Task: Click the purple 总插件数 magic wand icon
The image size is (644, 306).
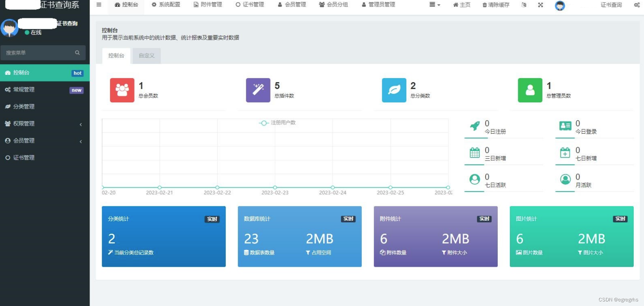Action: [258, 90]
